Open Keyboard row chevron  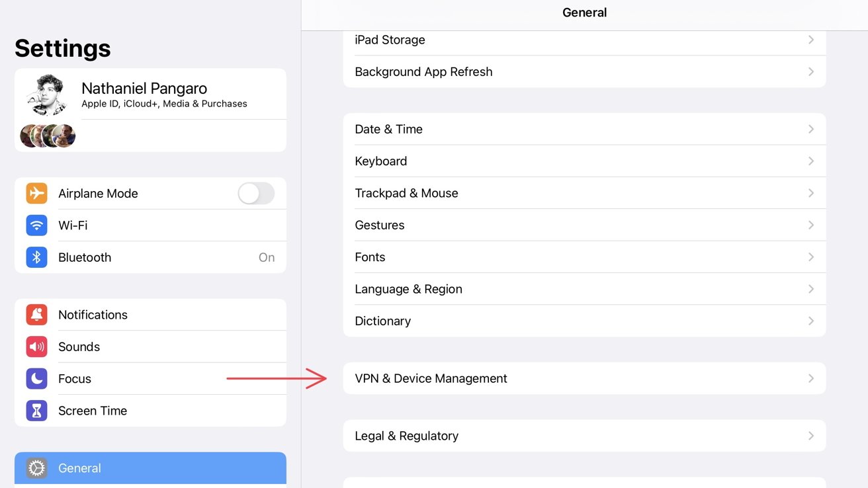[x=811, y=161]
